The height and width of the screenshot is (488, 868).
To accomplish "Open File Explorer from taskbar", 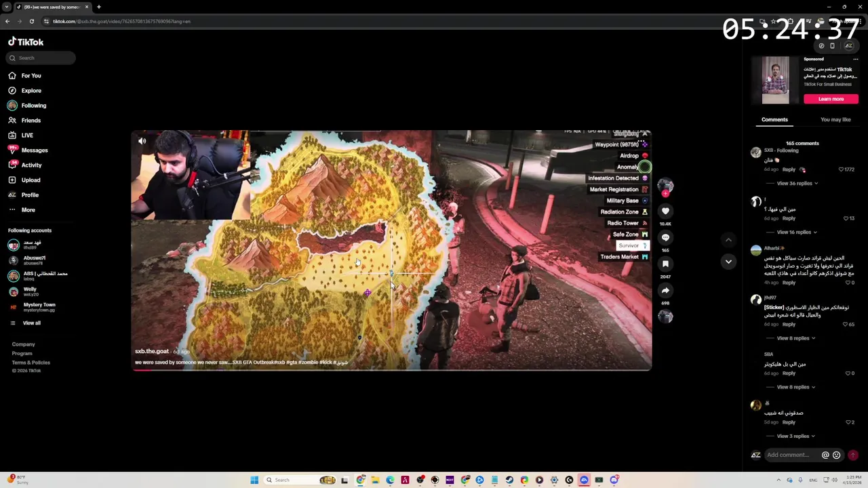I will tap(375, 480).
